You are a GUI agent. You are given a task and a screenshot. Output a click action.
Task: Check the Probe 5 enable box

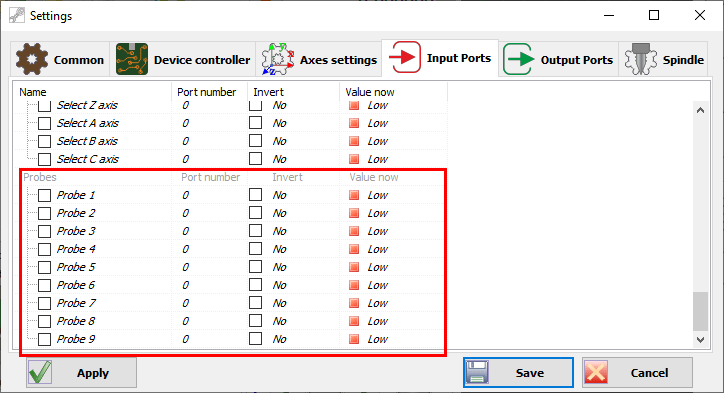pos(44,267)
